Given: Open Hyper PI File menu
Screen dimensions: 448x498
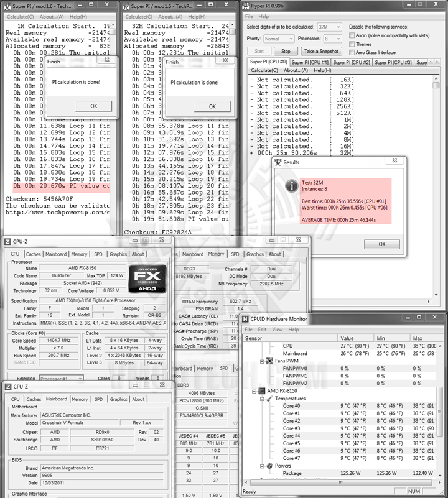Looking at the screenshot, I should (x=249, y=17).
